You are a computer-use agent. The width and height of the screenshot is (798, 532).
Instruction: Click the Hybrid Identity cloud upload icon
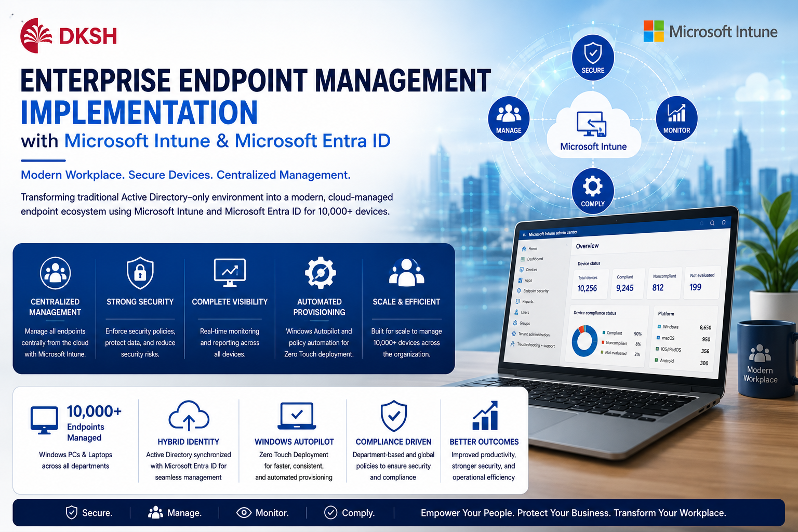coord(189,416)
